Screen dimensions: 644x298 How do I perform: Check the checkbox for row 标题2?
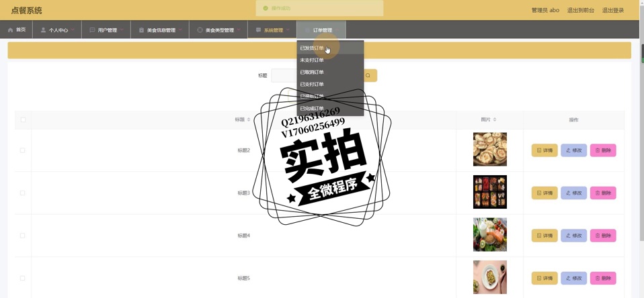point(23,150)
